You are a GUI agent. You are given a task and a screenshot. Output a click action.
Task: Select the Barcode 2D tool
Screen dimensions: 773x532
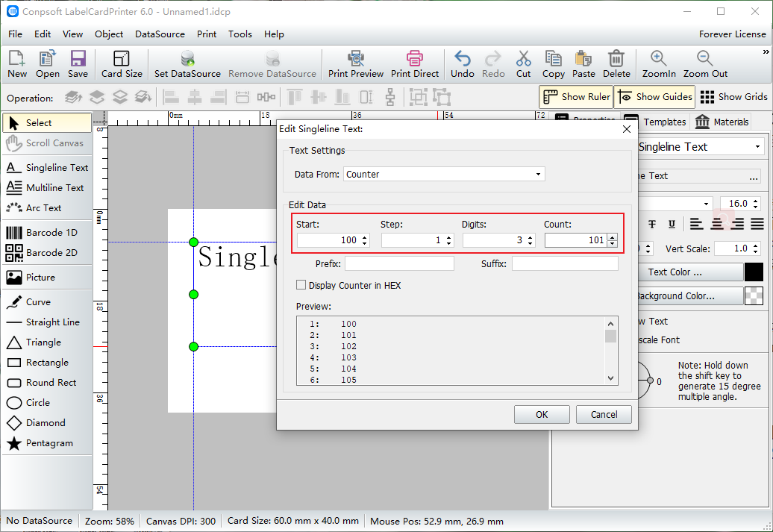(x=47, y=252)
